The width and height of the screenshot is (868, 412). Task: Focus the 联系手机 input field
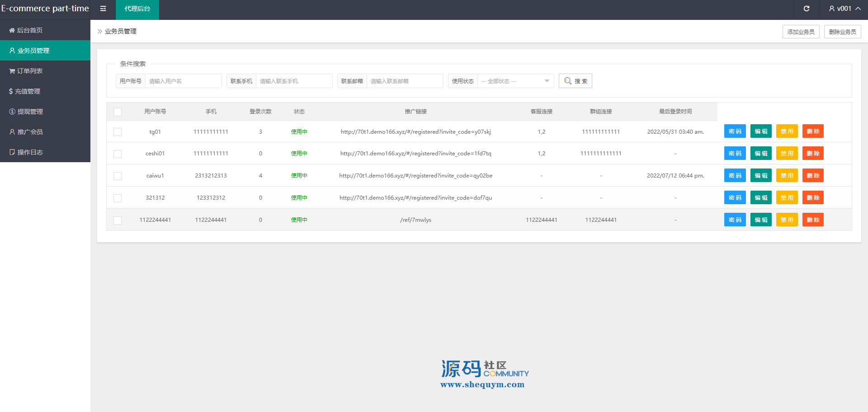[294, 81]
